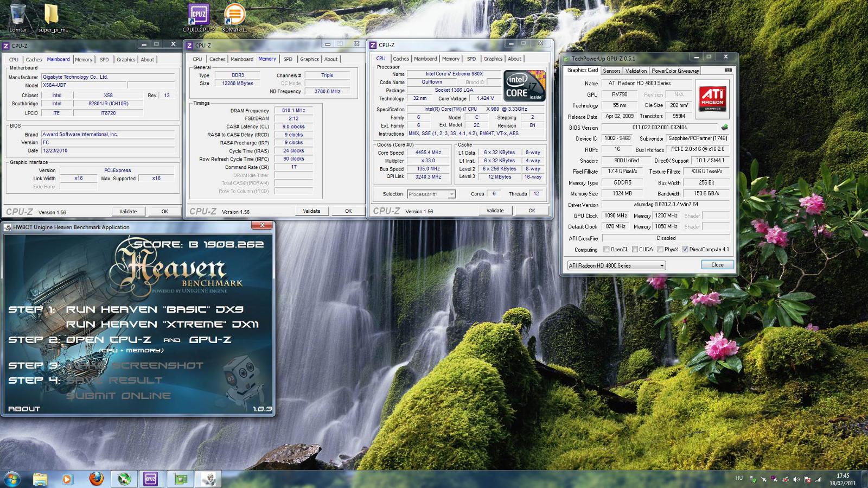The height and width of the screenshot is (488, 868).
Task: Click the green Heaven benchmark taskbar icon
Action: pyautogui.click(x=125, y=479)
